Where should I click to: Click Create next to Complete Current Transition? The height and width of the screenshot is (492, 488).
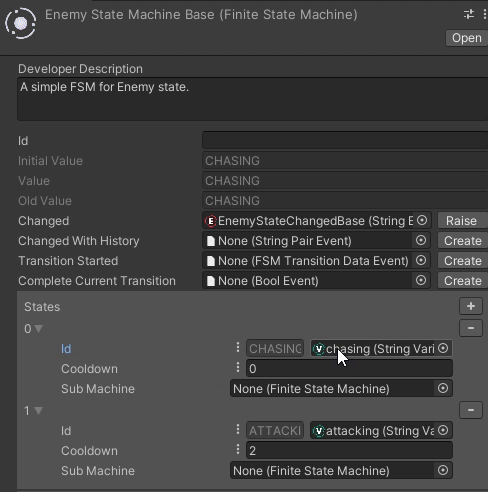click(463, 281)
